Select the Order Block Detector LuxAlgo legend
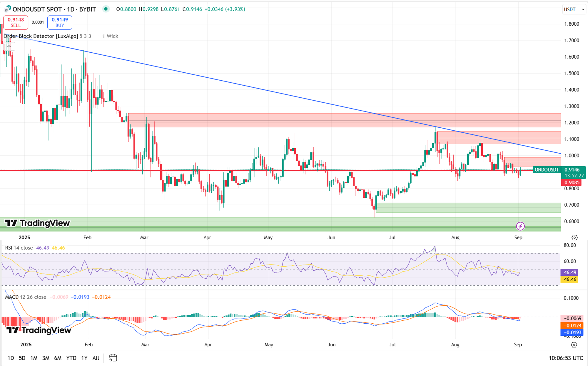The image size is (588, 366). tap(41, 36)
